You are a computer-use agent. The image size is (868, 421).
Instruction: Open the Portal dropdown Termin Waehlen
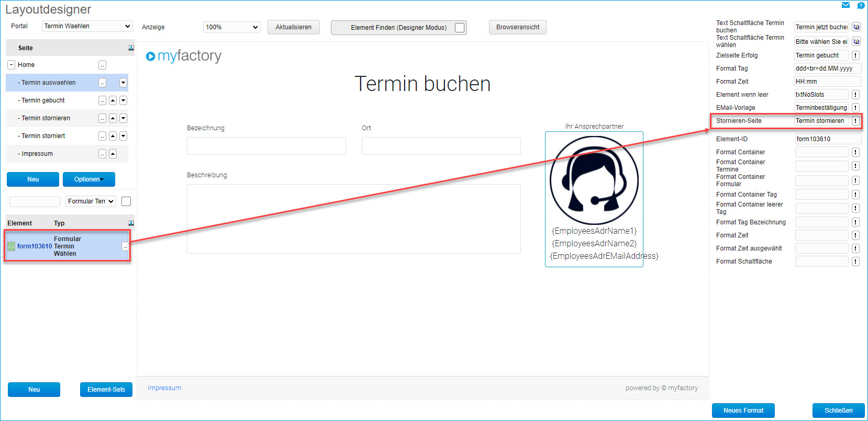[87, 26]
